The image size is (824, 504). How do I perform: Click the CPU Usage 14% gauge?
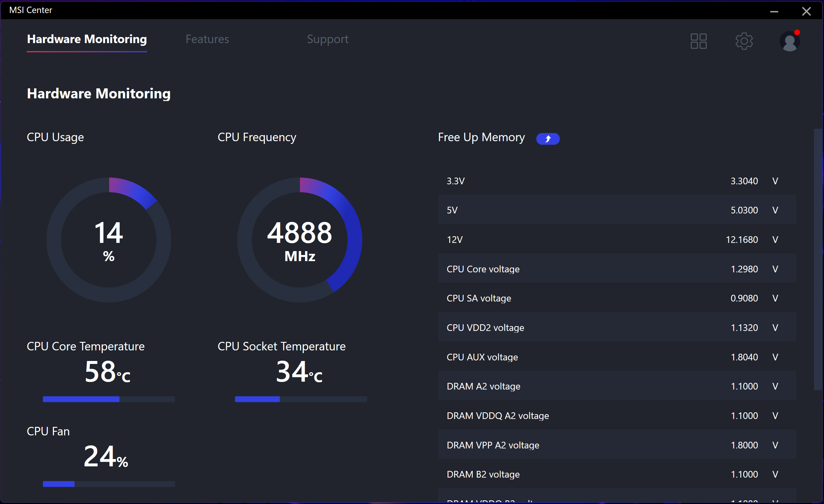109,240
